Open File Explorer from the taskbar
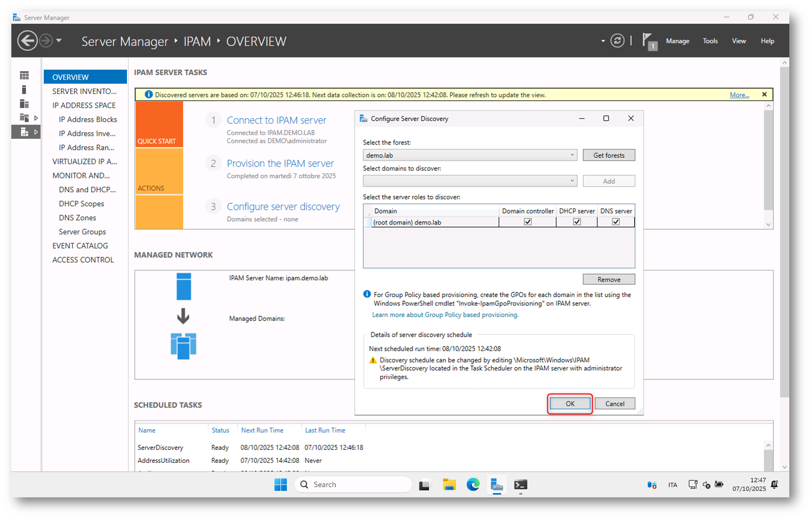The height and width of the screenshot is (520, 812). click(449, 484)
